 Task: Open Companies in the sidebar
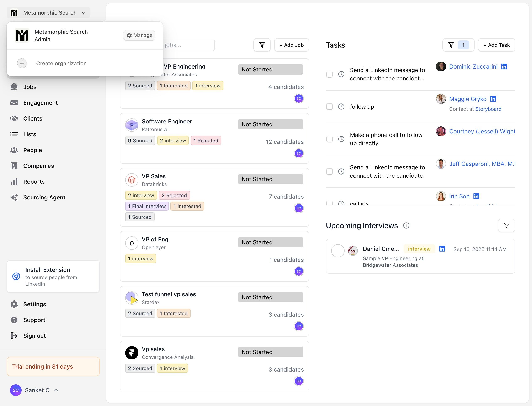[x=38, y=166]
